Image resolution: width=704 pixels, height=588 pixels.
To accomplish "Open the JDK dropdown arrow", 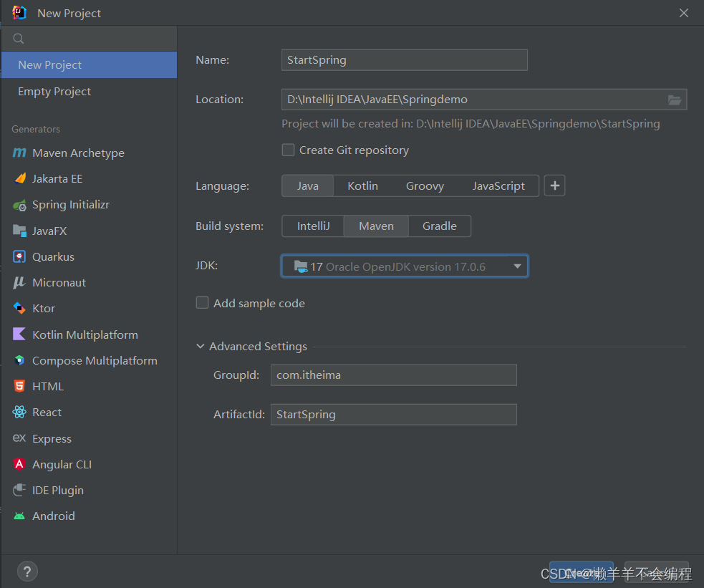I will pos(517,266).
